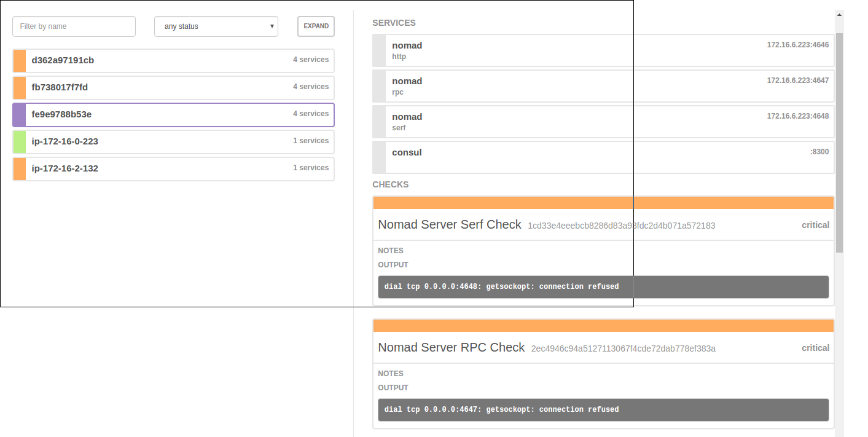Image resolution: width=868 pixels, height=437 pixels.
Task: Click the scrollbar up arrow
Action: point(839,14)
